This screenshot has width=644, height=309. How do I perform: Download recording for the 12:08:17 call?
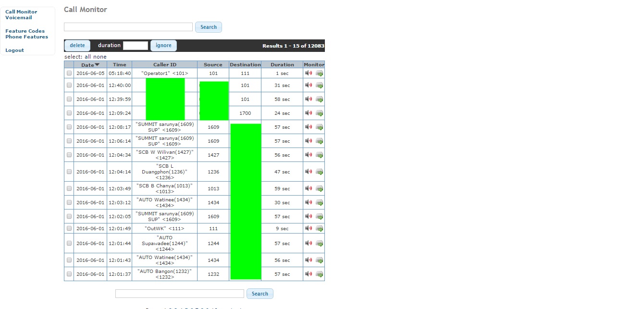319,127
